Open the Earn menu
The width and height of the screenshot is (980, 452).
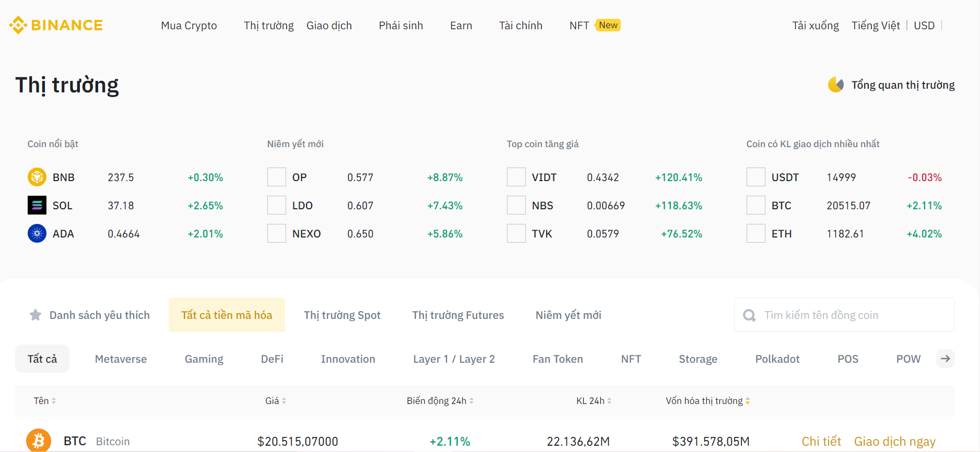461,26
